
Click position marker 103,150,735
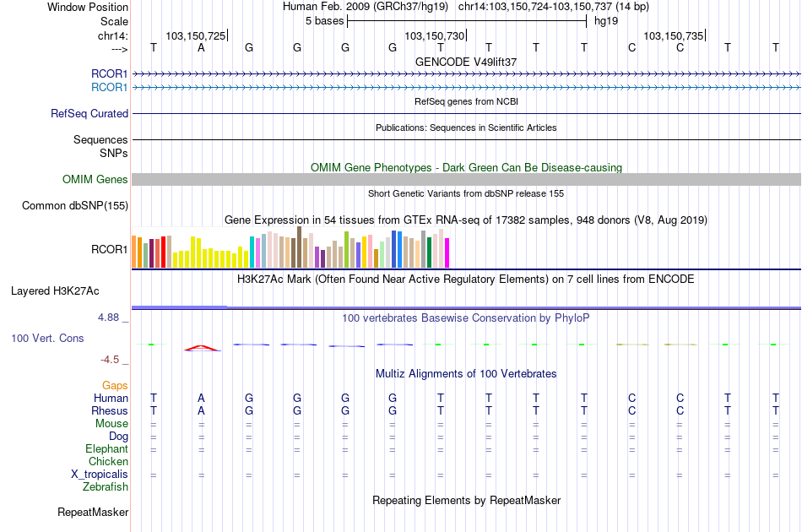(x=673, y=35)
